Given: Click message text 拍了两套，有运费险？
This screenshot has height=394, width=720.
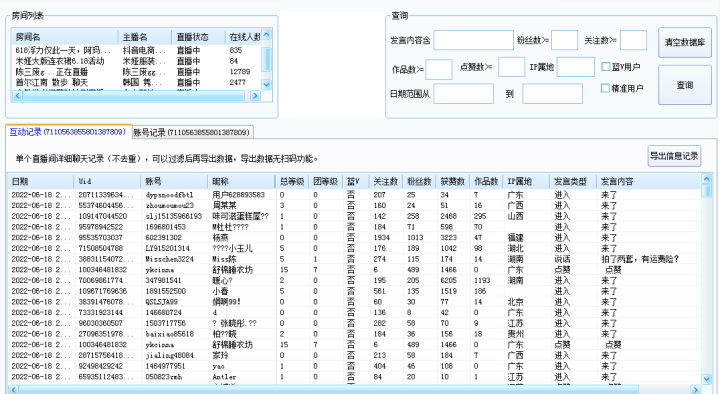Looking at the screenshot, I should 640,259.
